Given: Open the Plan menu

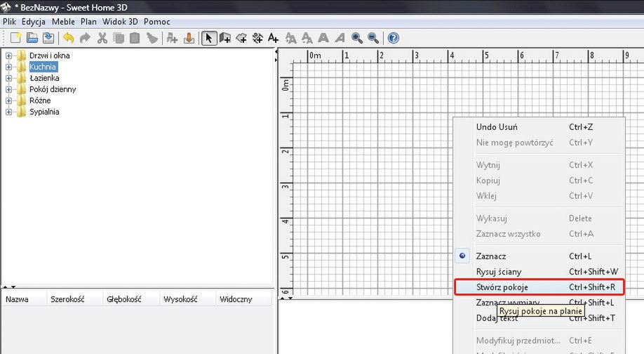Looking at the screenshot, I should pos(88,22).
